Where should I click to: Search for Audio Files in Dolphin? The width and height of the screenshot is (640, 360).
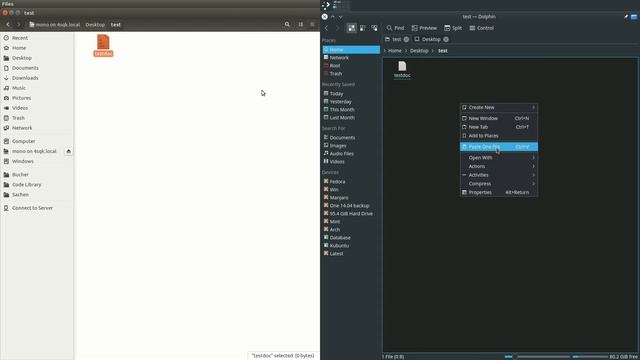tap(341, 154)
